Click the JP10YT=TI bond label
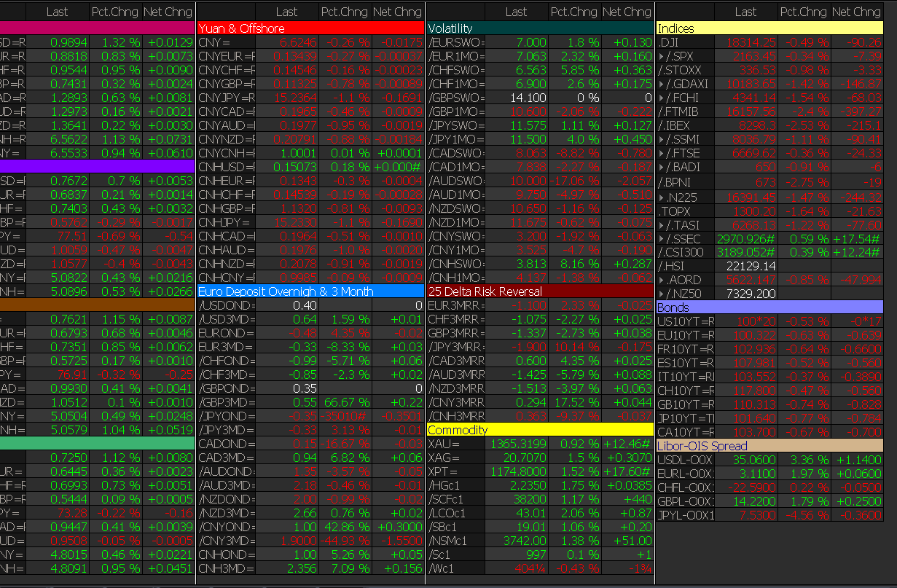 tap(685, 418)
